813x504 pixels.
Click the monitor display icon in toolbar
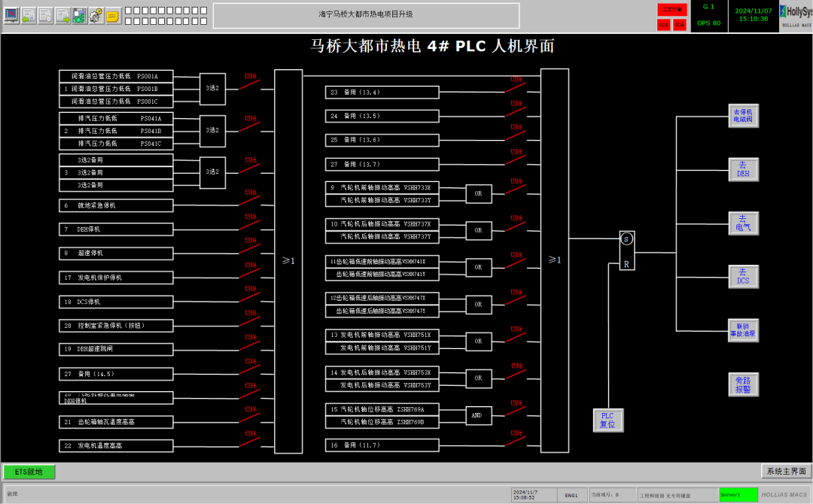point(11,15)
